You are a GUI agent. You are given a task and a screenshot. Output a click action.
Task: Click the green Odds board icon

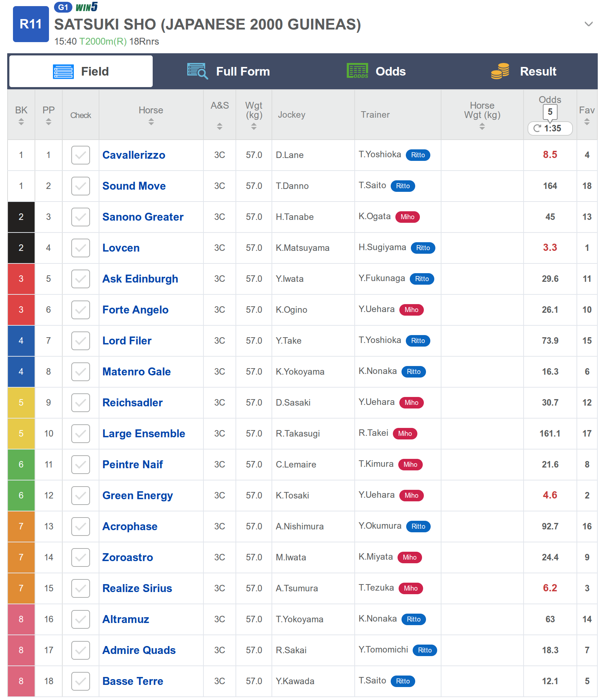pyautogui.click(x=357, y=71)
